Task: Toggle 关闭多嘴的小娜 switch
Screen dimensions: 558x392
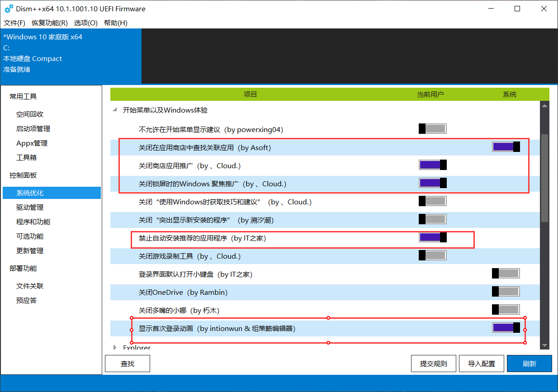Action: (x=506, y=310)
